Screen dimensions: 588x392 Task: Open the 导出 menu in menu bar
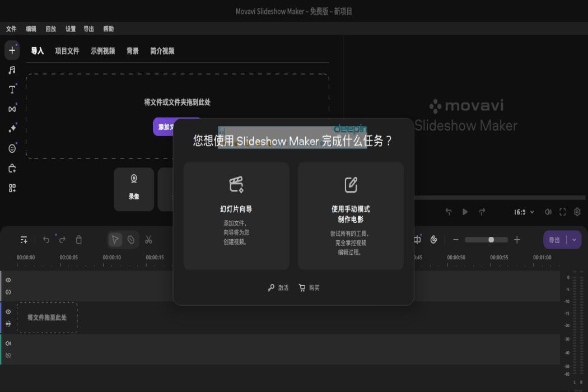(x=88, y=29)
